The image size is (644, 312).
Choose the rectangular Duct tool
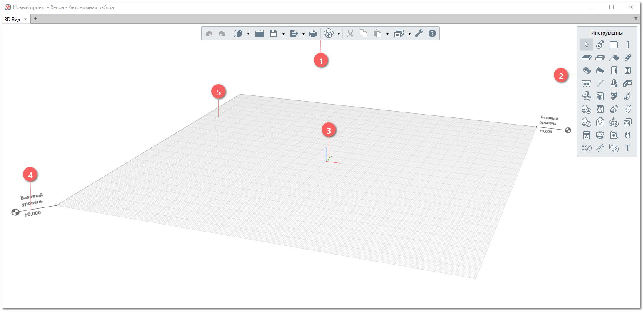pyautogui.click(x=628, y=109)
